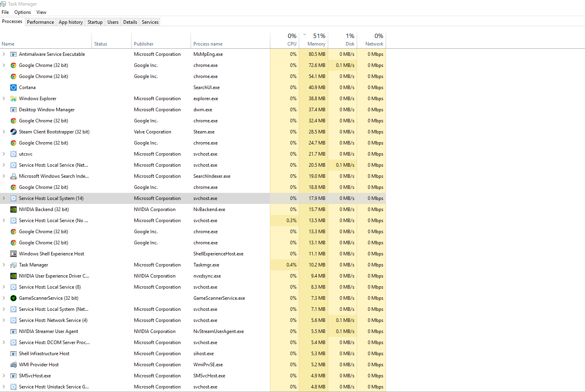Image resolution: width=585 pixels, height=392 pixels.
Task: Expand the GameScannerService (32 bit) group
Action: pos(4,298)
